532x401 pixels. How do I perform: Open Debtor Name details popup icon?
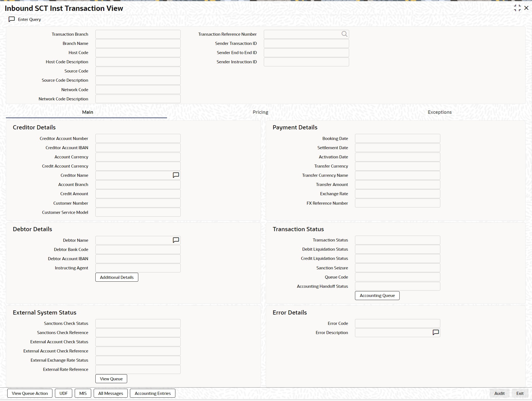[176, 240]
